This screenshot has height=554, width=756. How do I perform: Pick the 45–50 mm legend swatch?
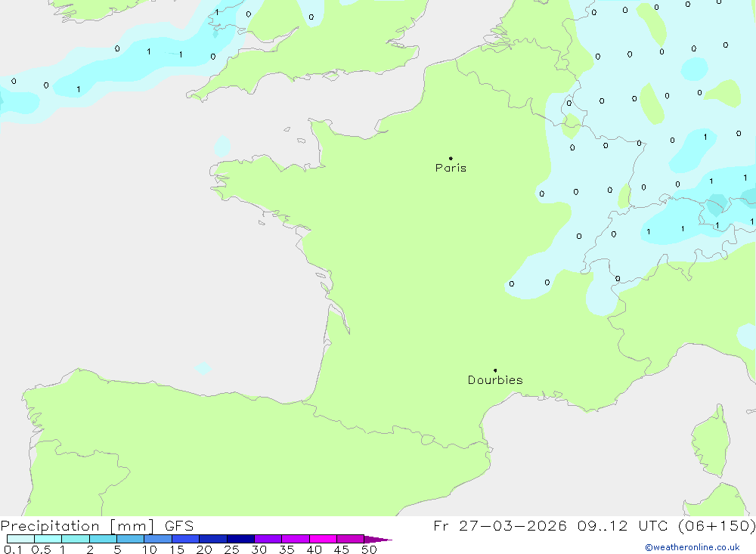[350, 539]
